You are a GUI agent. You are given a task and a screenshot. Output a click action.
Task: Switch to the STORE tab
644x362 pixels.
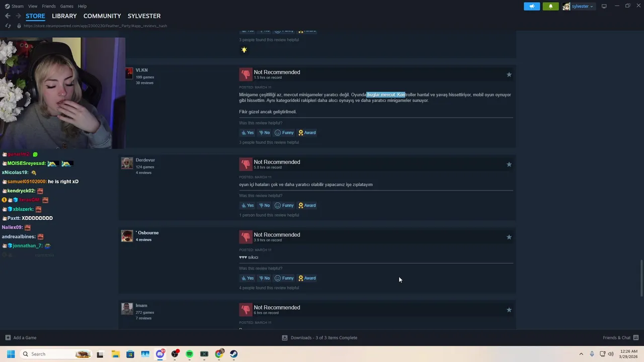click(35, 16)
